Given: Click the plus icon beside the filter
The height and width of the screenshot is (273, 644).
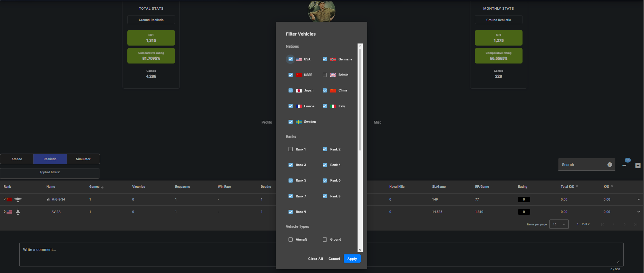Looking at the screenshot, I should tap(638, 166).
